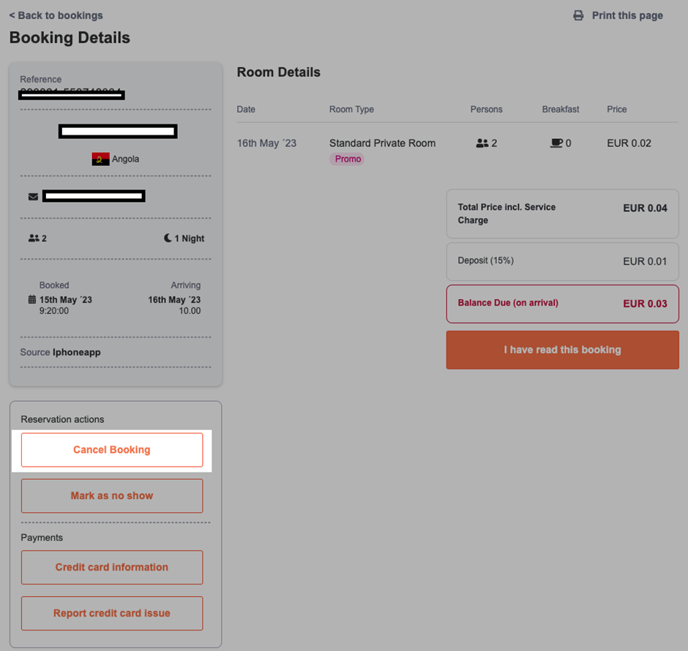
Task: Click the moon night icon
Action: (x=168, y=238)
